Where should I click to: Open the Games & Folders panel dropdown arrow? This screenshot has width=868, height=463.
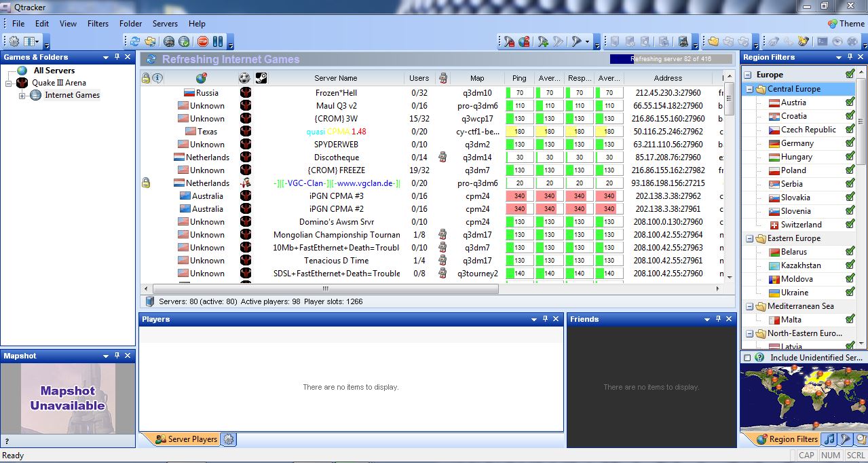coord(106,57)
